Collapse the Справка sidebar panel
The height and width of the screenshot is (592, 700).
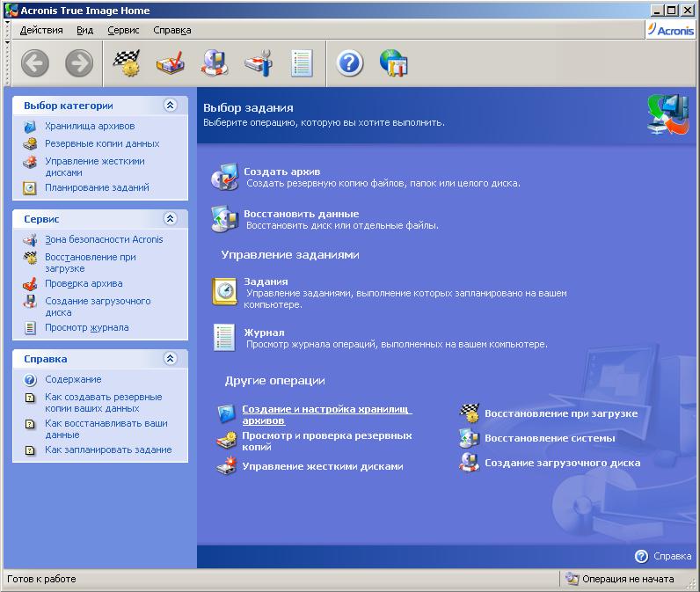click(x=170, y=359)
